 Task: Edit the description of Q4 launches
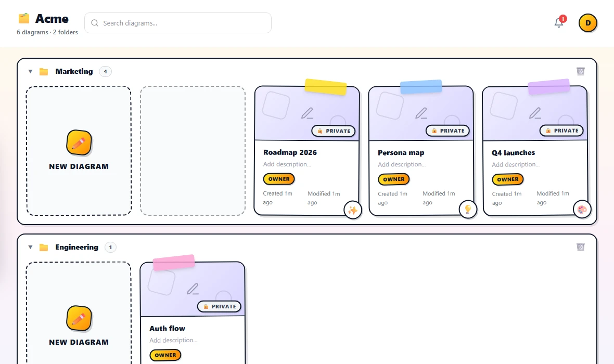(516, 164)
